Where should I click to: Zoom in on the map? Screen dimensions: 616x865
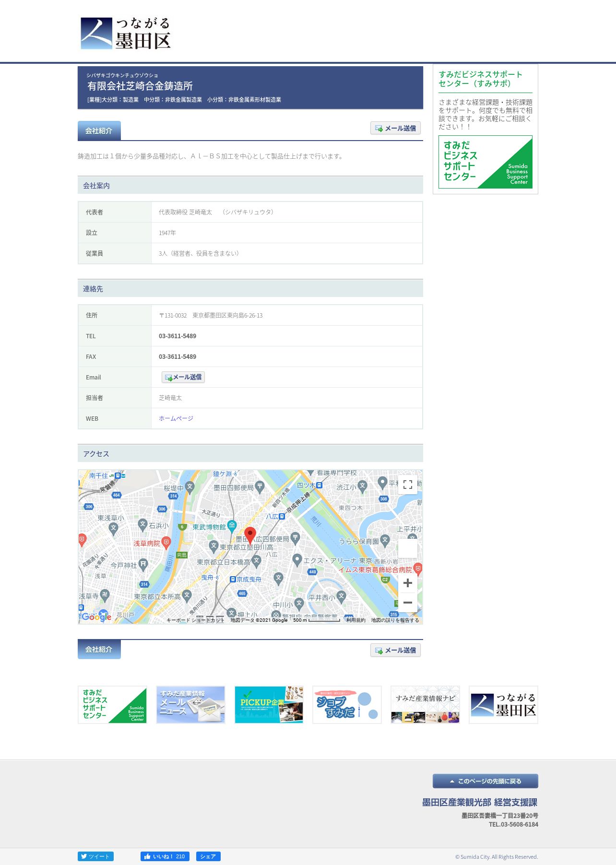point(408,583)
